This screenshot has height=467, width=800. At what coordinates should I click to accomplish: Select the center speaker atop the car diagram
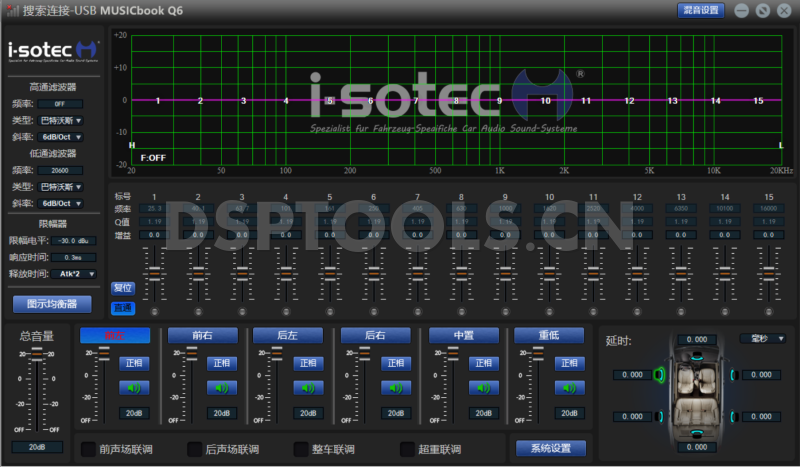pyautogui.click(x=697, y=358)
